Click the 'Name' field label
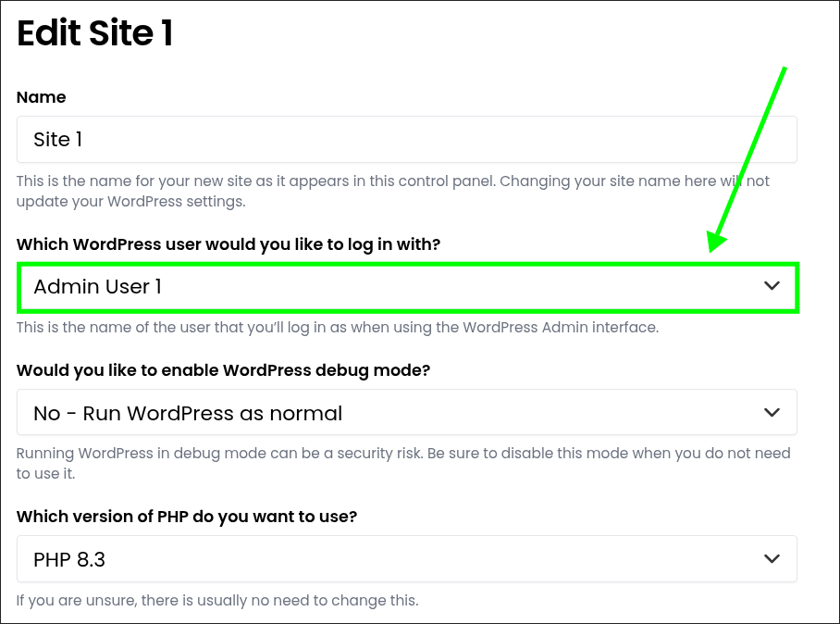The width and height of the screenshot is (840, 624). (x=42, y=97)
